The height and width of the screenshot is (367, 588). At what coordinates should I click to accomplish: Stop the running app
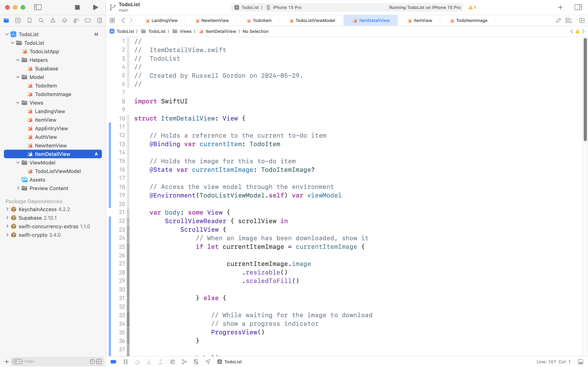click(x=77, y=7)
